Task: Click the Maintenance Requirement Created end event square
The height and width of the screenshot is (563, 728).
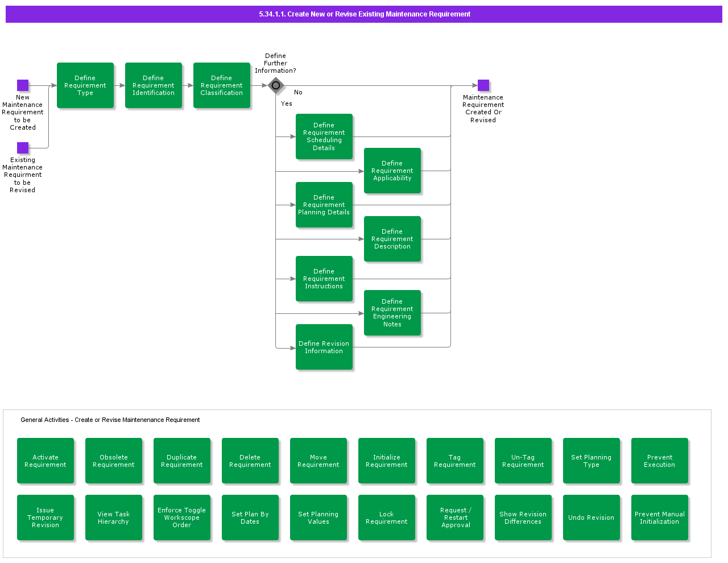Action: click(x=483, y=85)
